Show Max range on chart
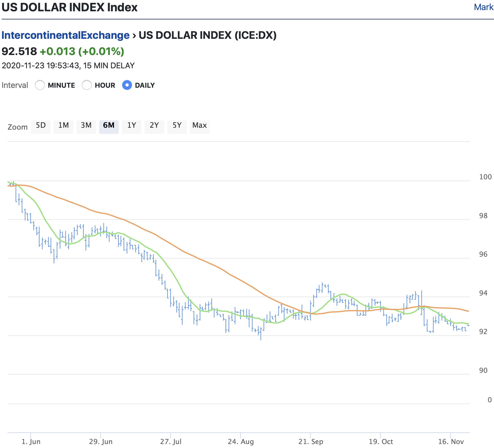 tap(200, 126)
